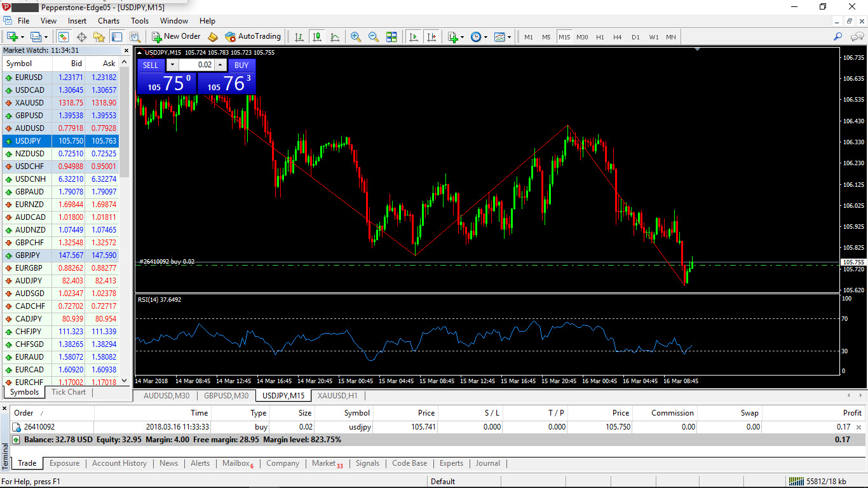Screen dimensions: 868x488
Task: Open the File menu
Action: tap(24, 21)
